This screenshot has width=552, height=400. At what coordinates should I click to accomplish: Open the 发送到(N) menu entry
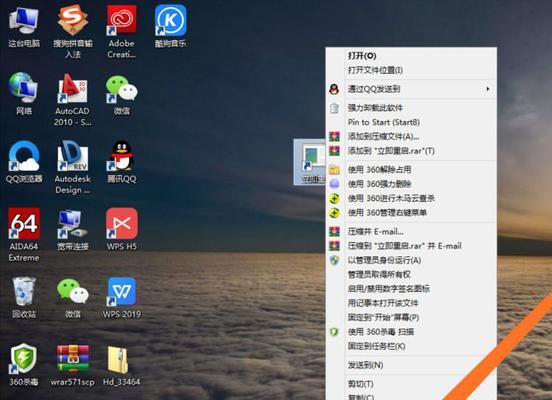tap(411, 365)
